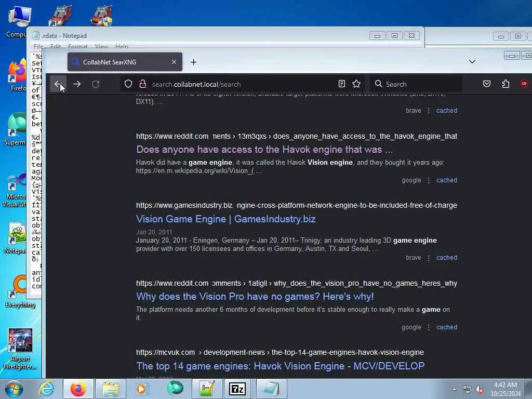Screen dimensions: 532x399
Task: Open the network status tray icon
Action: tap(467, 390)
